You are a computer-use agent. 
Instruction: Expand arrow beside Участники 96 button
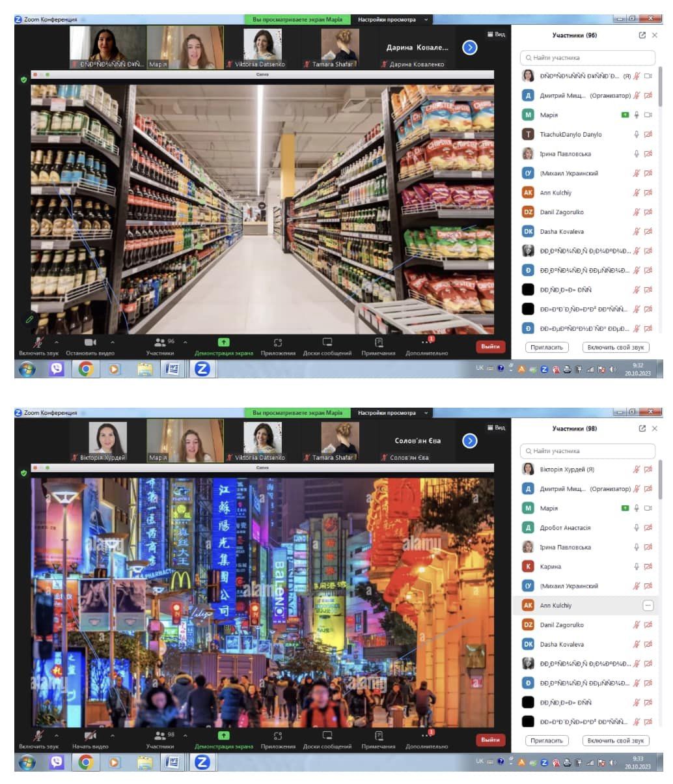(x=185, y=342)
